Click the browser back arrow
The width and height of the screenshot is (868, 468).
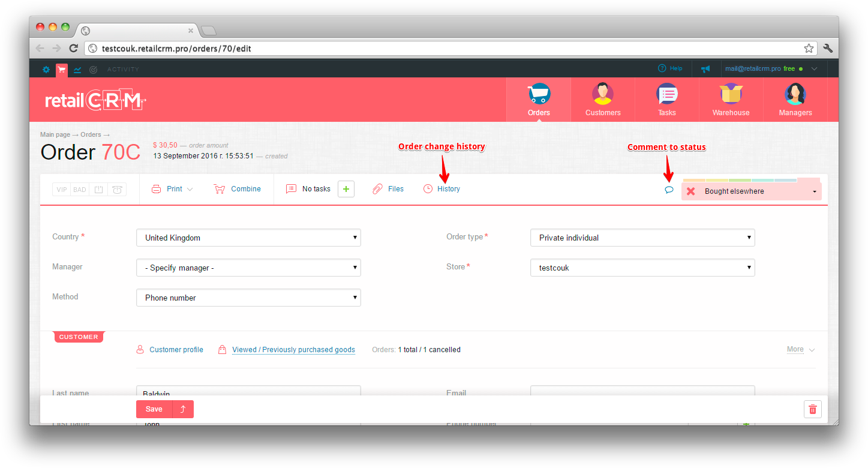point(40,48)
